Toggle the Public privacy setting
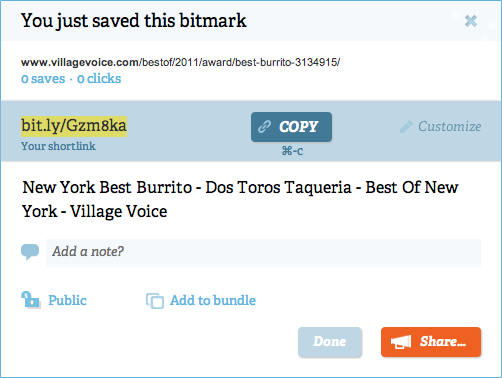The image size is (502, 378). pyautogui.click(x=67, y=300)
